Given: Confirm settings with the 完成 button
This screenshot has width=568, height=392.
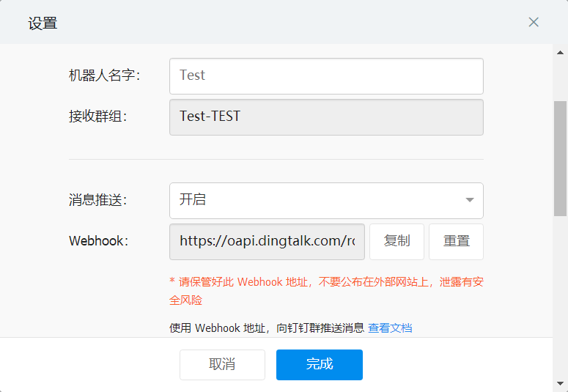Looking at the screenshot, I should tap(319, 364).
